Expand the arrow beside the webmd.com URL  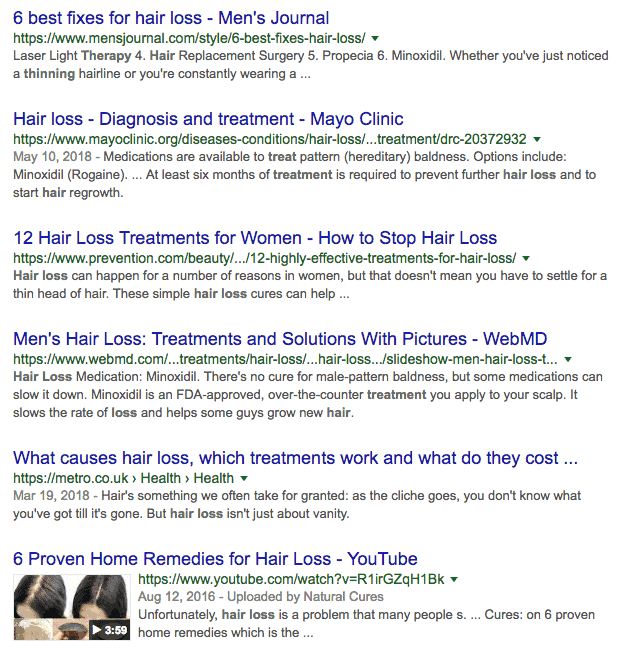point(568,359)
